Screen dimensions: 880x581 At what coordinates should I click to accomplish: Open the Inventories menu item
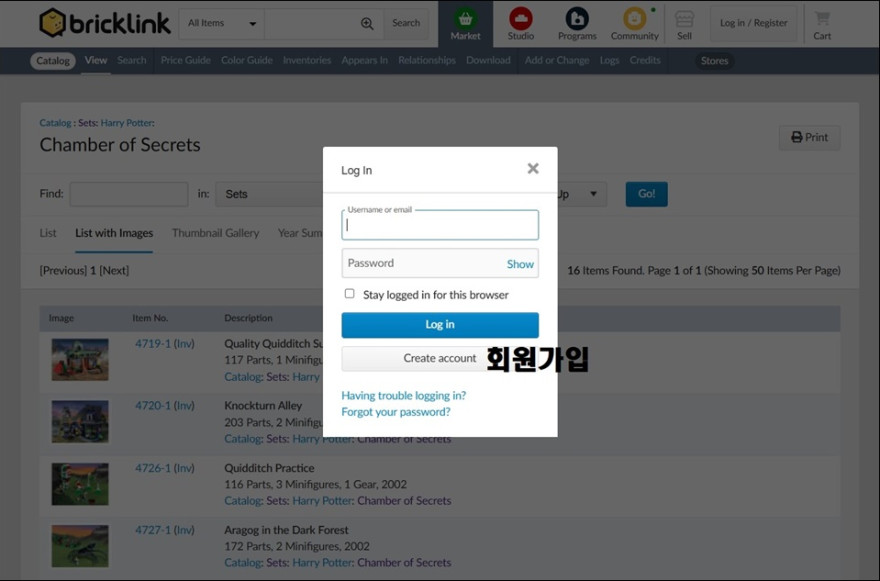click(306, 60)
